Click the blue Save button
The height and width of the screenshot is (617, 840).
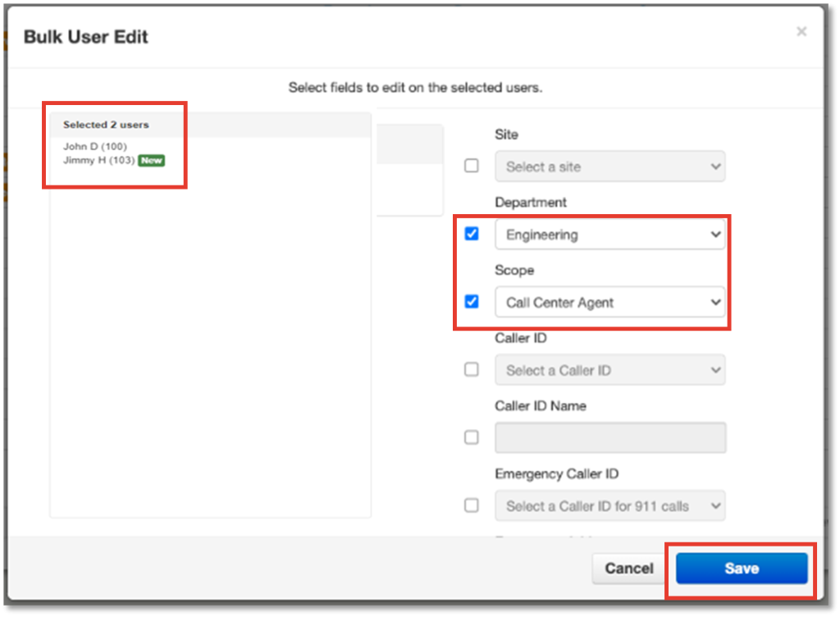point(741,569)
